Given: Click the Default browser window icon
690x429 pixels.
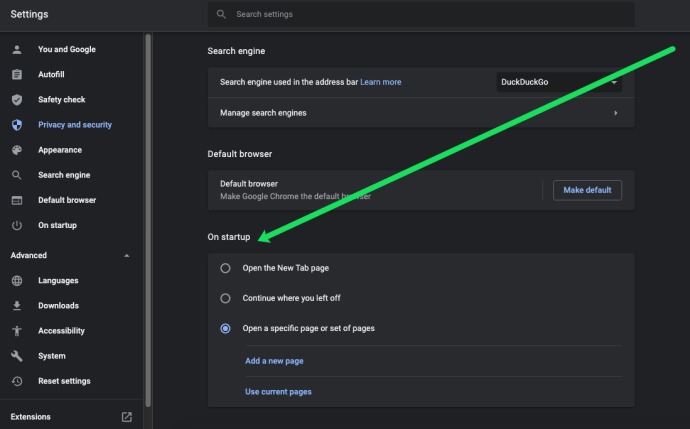Looking at the screenshot, I should point(17,200).
